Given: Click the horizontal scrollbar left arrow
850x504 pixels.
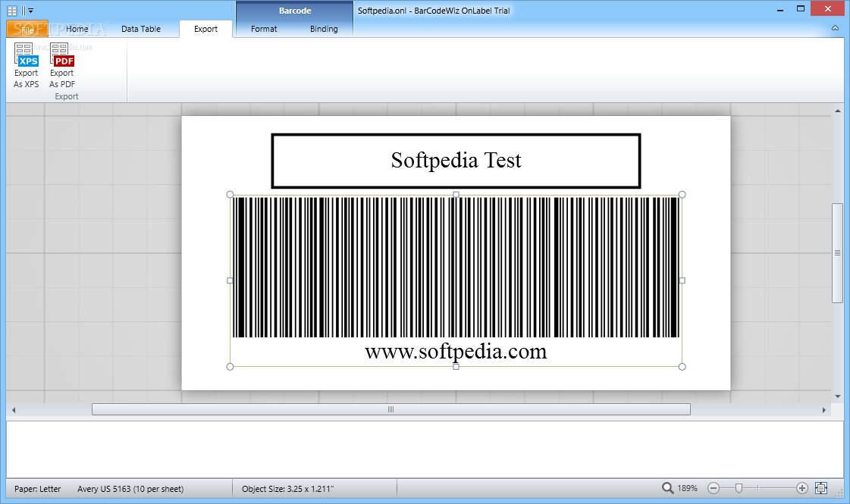Looking at the screenshot, I should tap(14, 410).
